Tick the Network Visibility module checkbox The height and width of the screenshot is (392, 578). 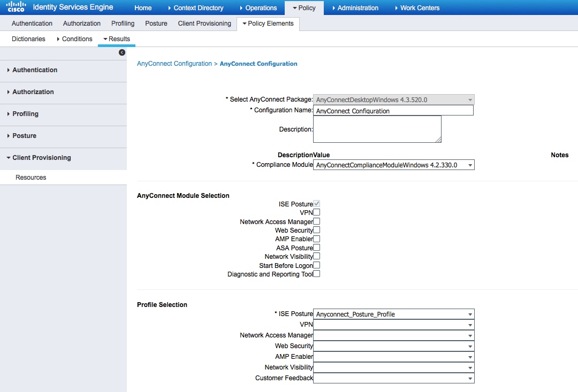[317, 256]
